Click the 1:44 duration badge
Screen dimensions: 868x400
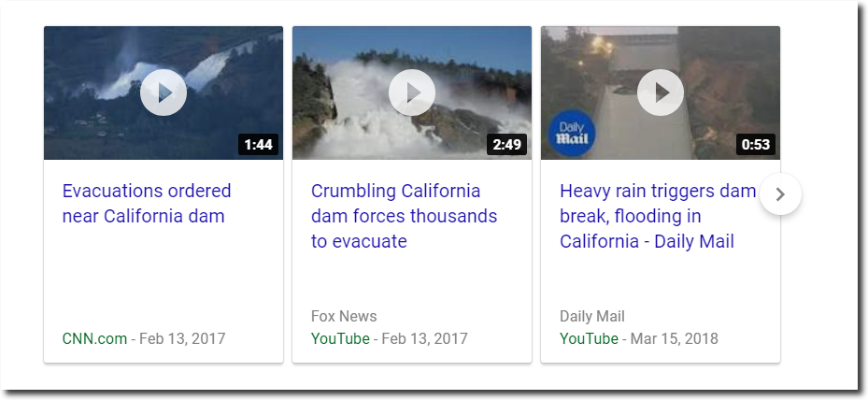tap(259, 145)
